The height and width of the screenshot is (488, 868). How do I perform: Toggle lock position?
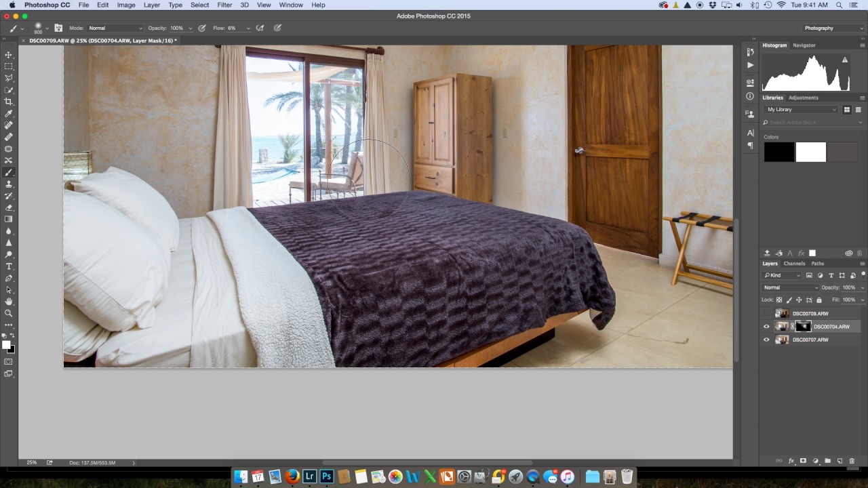(800, 300)
